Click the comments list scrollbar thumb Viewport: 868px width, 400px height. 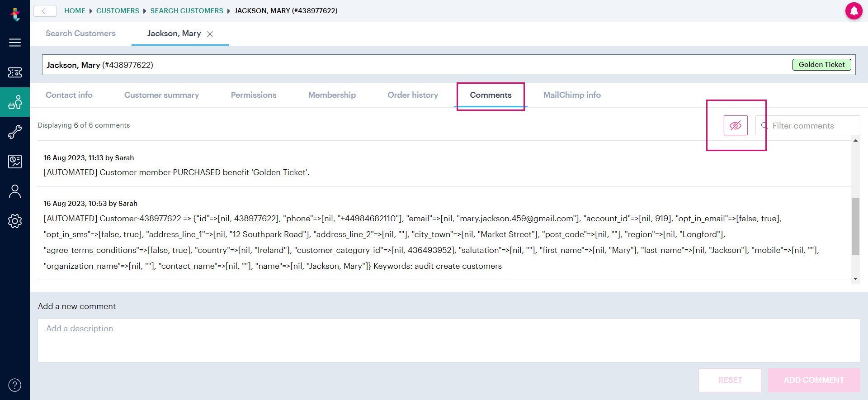(x=855, y=226)
